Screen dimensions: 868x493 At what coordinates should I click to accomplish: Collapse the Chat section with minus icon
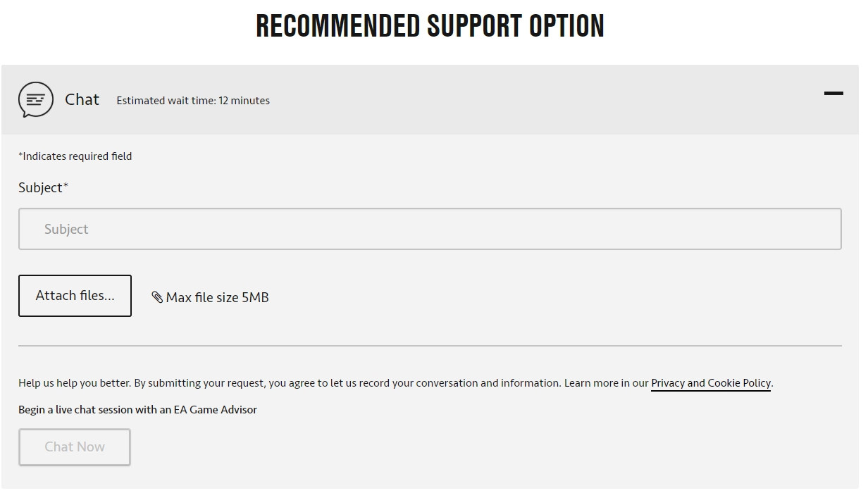click(833, 94)
